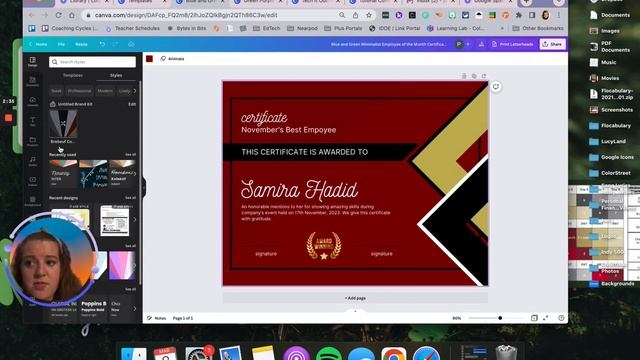Image resolution: width=640 pixels, height=360 pixels.
Task: Open the Text panel in sidebar
Action: click(33, 121)
